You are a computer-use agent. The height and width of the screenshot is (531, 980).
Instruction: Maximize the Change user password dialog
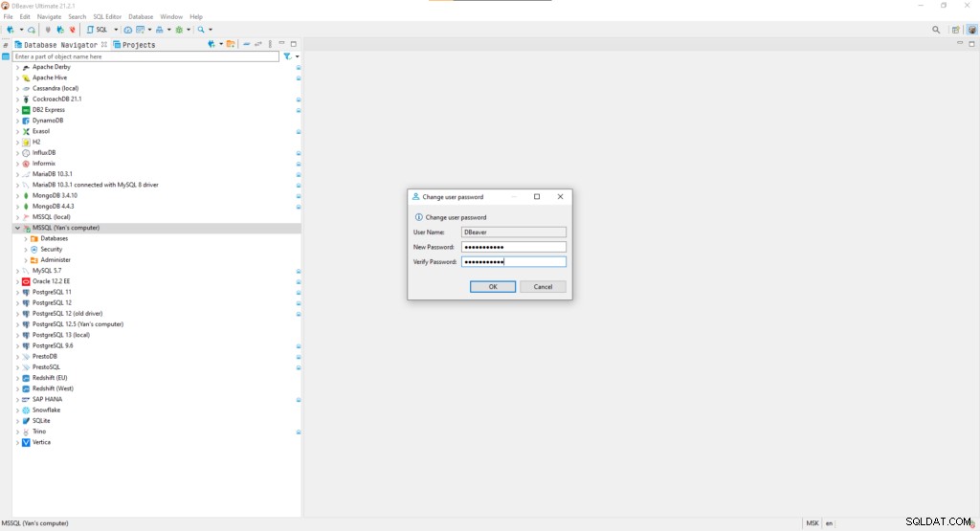[x=536, y=197]
